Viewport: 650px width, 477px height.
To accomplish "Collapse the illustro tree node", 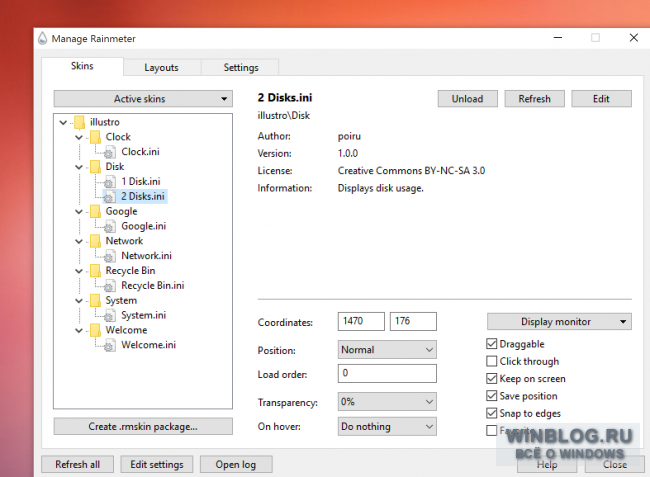I will (x=63, y=123).
